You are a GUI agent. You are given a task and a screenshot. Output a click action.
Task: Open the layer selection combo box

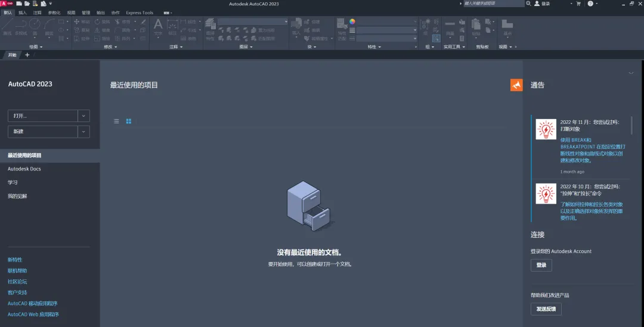[x=253, y=22]
